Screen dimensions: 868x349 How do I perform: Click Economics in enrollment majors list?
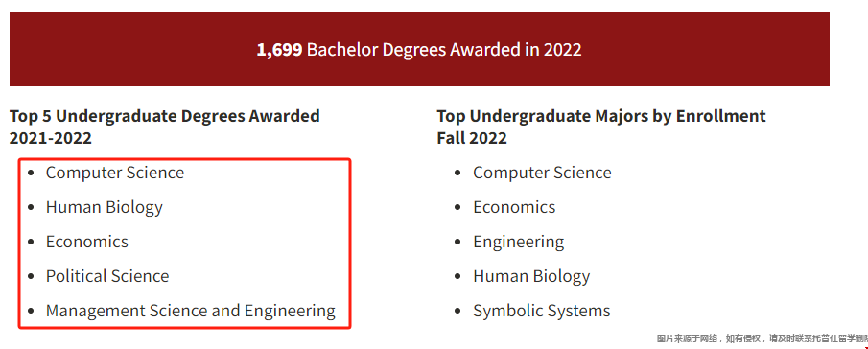click(x=514, y=207)
